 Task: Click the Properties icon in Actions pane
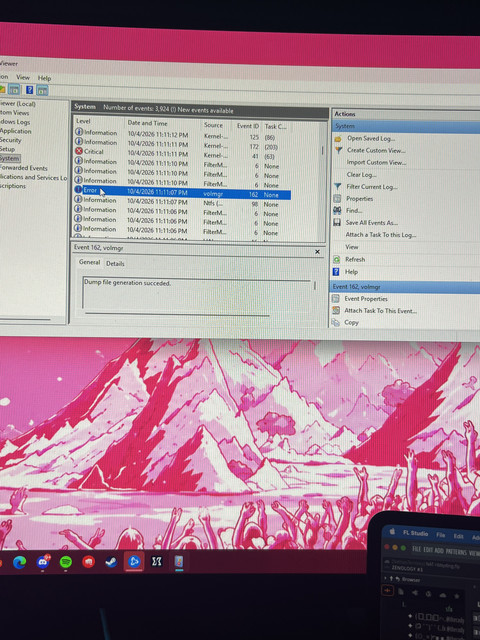[x=337, y=199]
